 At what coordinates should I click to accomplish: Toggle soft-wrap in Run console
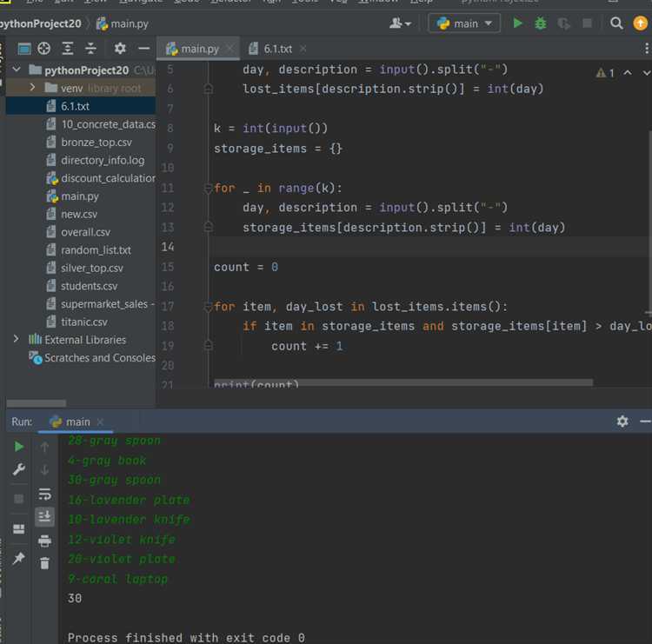click(44, 494)
